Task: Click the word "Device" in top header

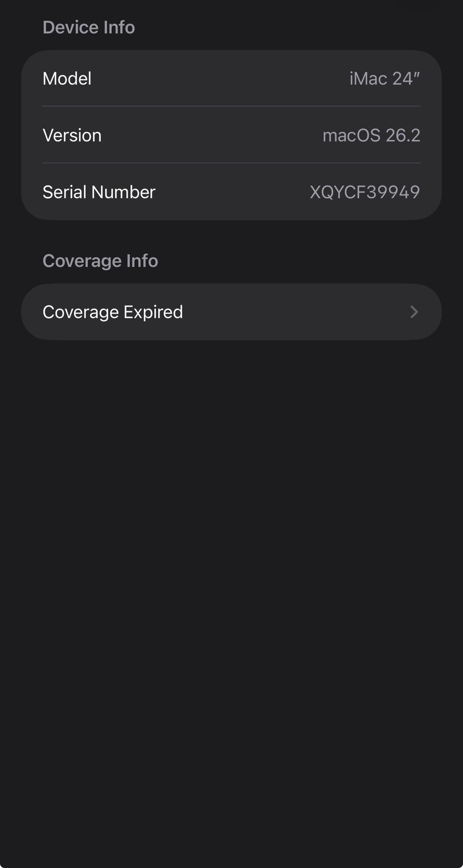Action: click(x=71, y=27)
